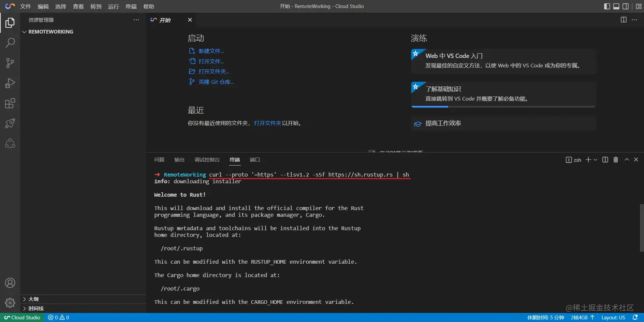Image resolution: width=644 pixels, height=322 pixels.
Task: Open the Run and Debug view
Action: (x=10, y=83)
